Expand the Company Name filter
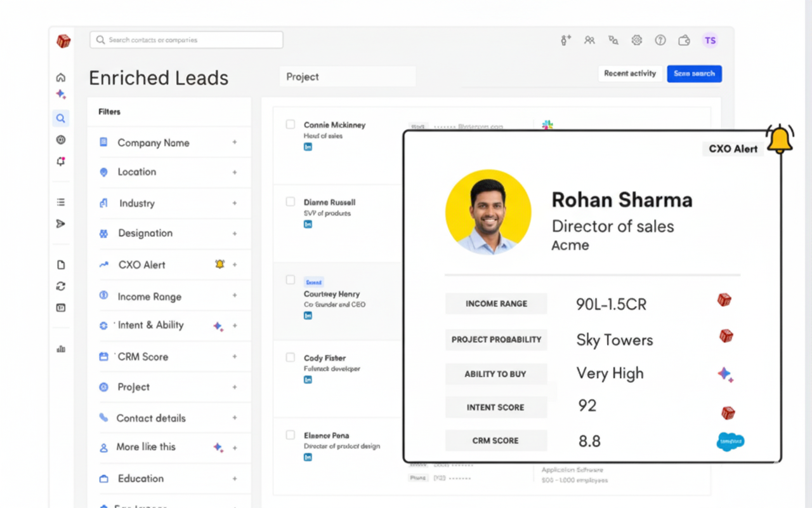 (234, 143)
